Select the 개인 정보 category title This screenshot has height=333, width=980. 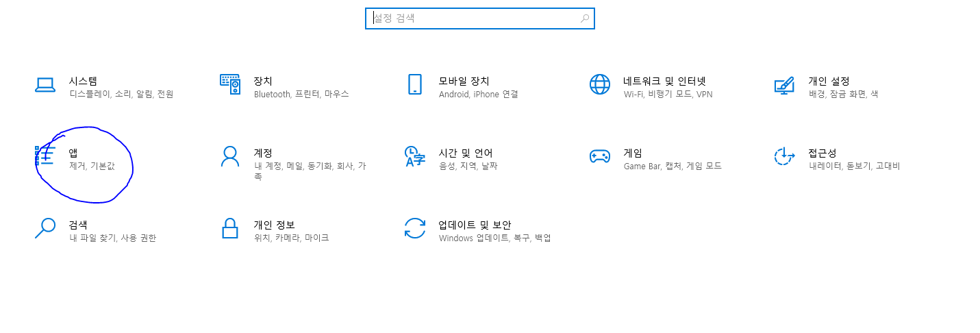274,224
